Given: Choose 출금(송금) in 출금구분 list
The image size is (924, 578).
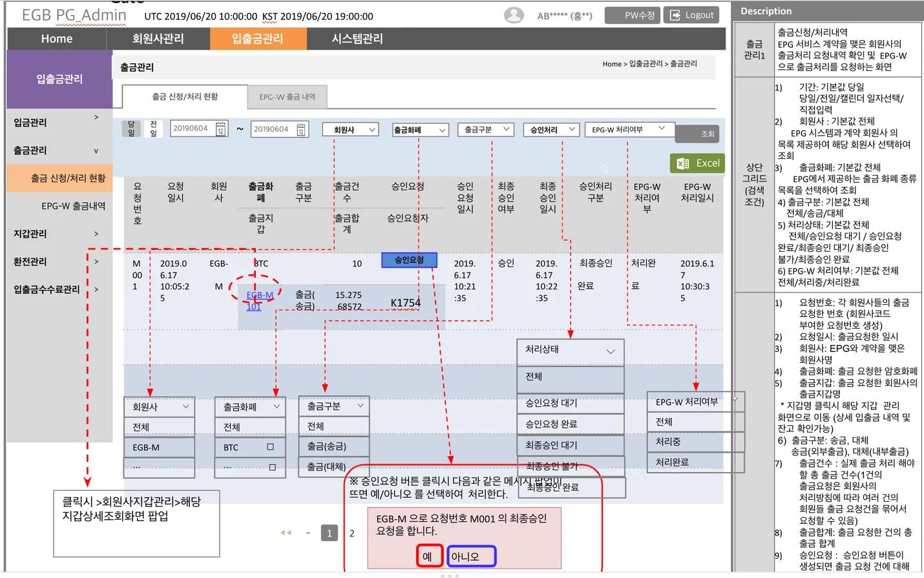Looking at the screenshot, I should click(334, 446).
